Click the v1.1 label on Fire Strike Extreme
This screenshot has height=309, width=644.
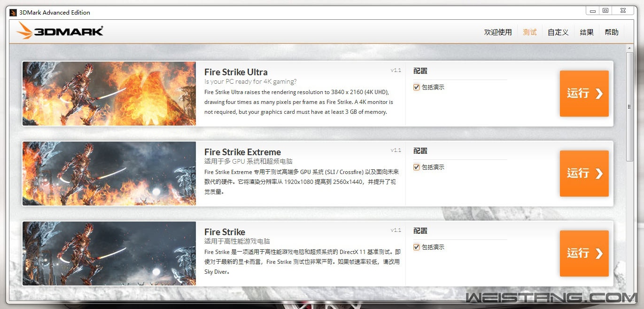(x=396, y=150)
